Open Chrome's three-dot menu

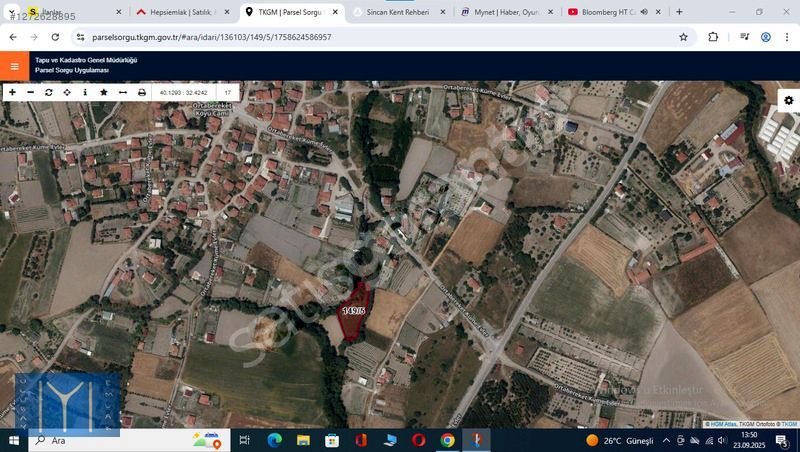tap(787, 37)
